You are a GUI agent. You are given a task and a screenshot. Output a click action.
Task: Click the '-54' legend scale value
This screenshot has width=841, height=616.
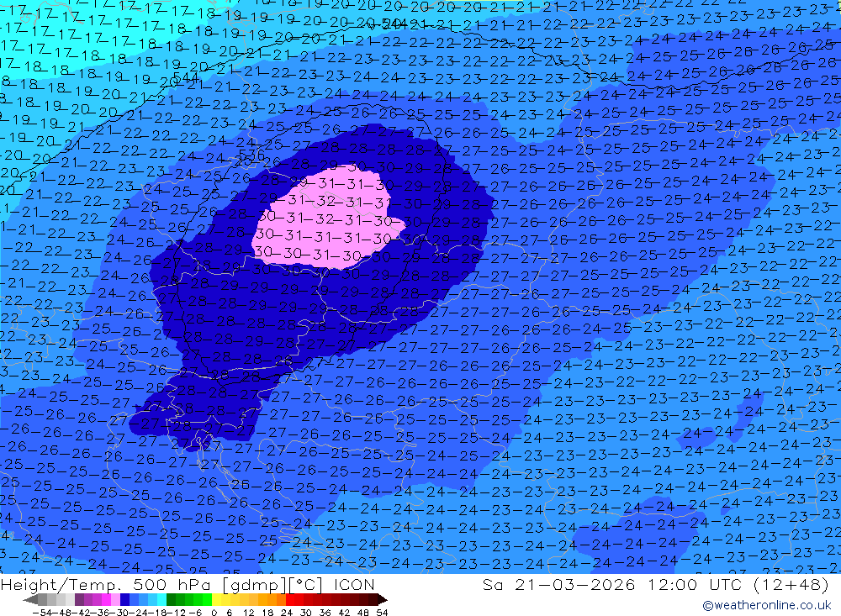click(43, 613)
